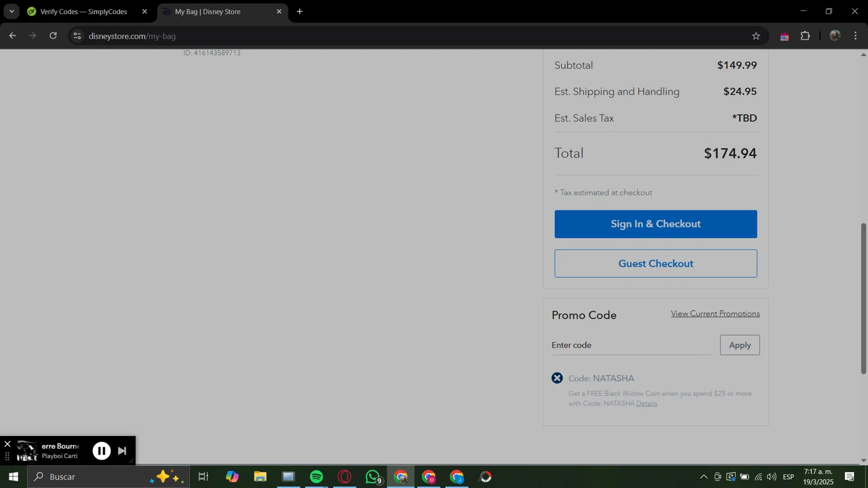Screen dimensions: 868x488
Task: Close the My Bag tab
Action: coord(279,12)
